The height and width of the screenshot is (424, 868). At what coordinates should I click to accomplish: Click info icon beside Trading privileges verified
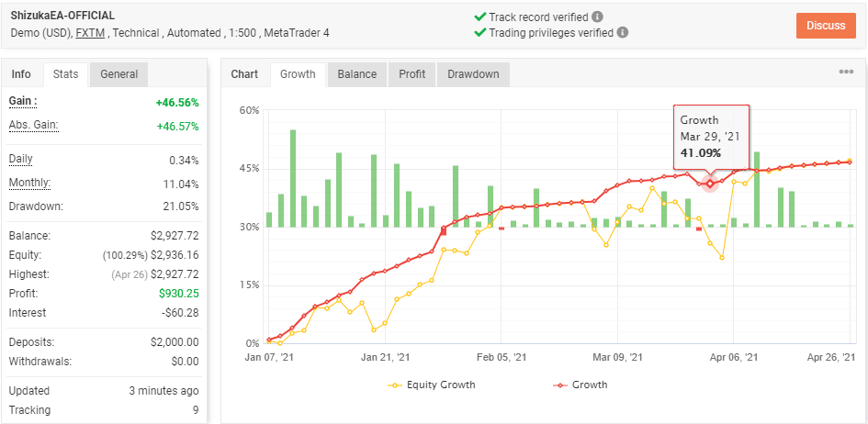point(623,32)
